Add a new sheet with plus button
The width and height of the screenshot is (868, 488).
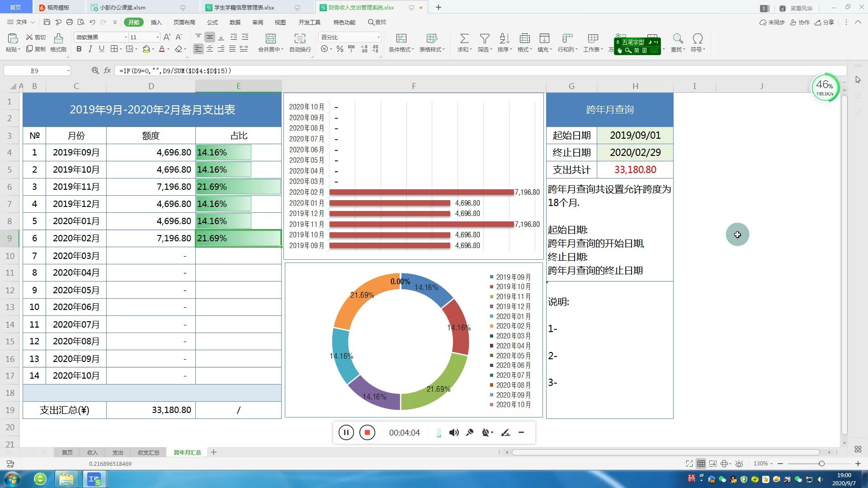pos(214,452)
